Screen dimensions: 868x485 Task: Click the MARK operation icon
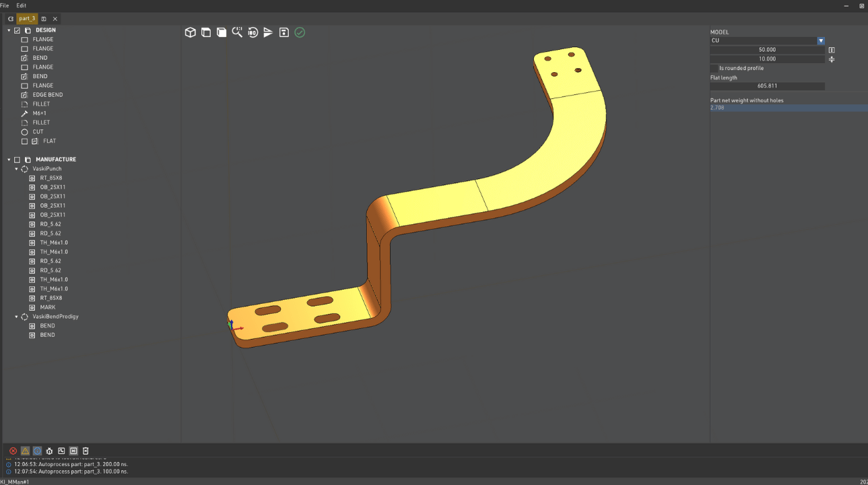point(32,307)
